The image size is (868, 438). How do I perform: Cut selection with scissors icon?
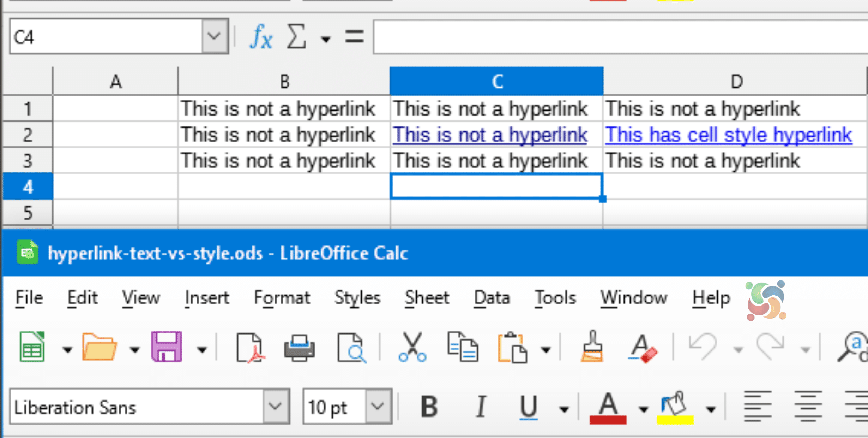click(x=412, y=348)
